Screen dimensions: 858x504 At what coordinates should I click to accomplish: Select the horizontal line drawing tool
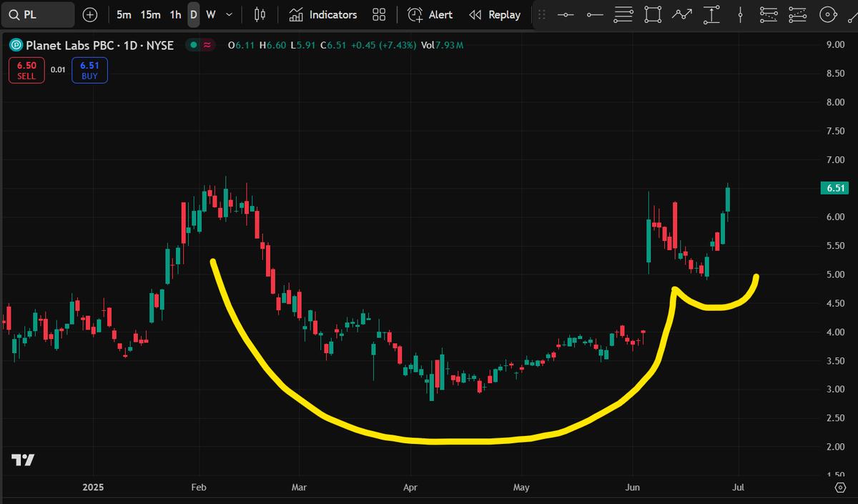(566, 14)
